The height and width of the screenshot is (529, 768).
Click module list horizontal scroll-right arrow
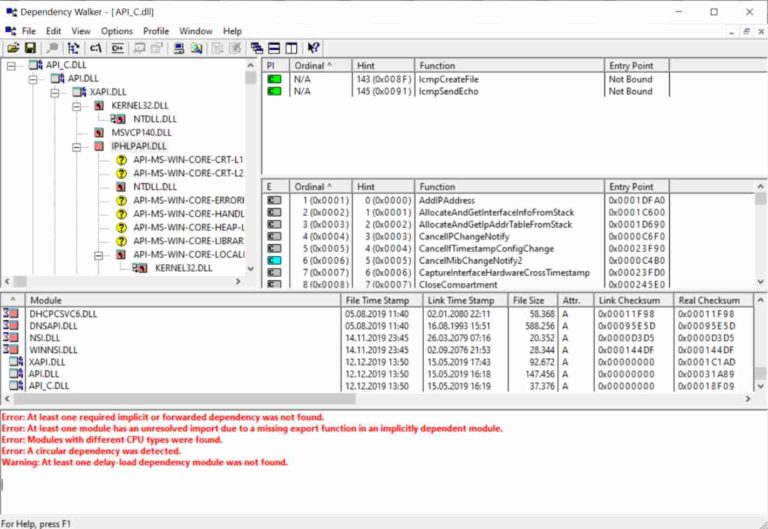748,398
